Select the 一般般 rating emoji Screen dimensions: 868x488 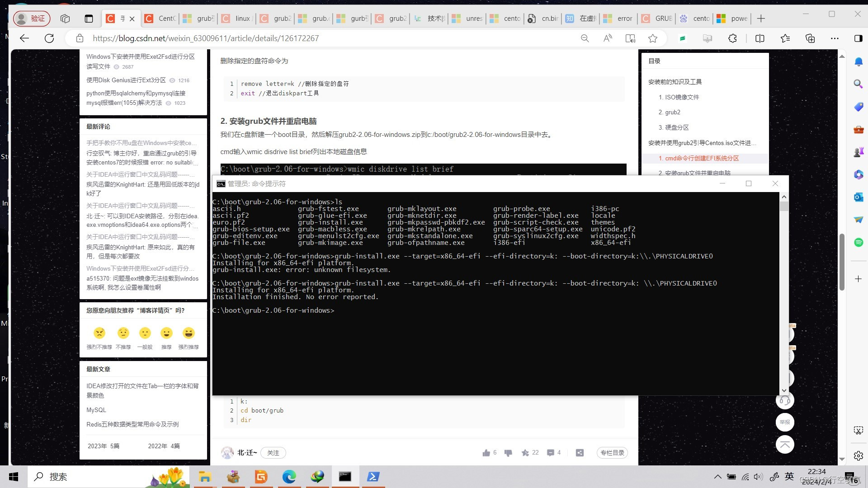coord(145,333)
